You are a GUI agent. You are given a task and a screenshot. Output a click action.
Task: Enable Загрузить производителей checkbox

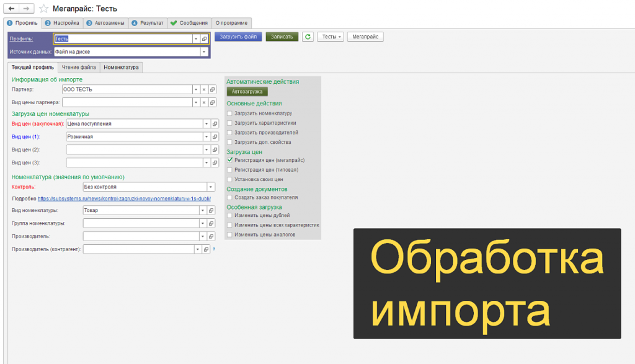click(x=229, y=133)
